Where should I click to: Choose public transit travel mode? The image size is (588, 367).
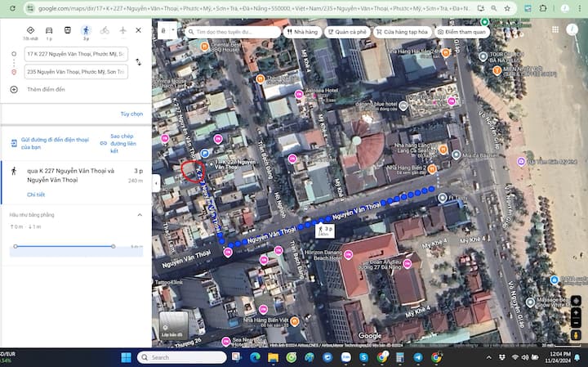[67, 30]
